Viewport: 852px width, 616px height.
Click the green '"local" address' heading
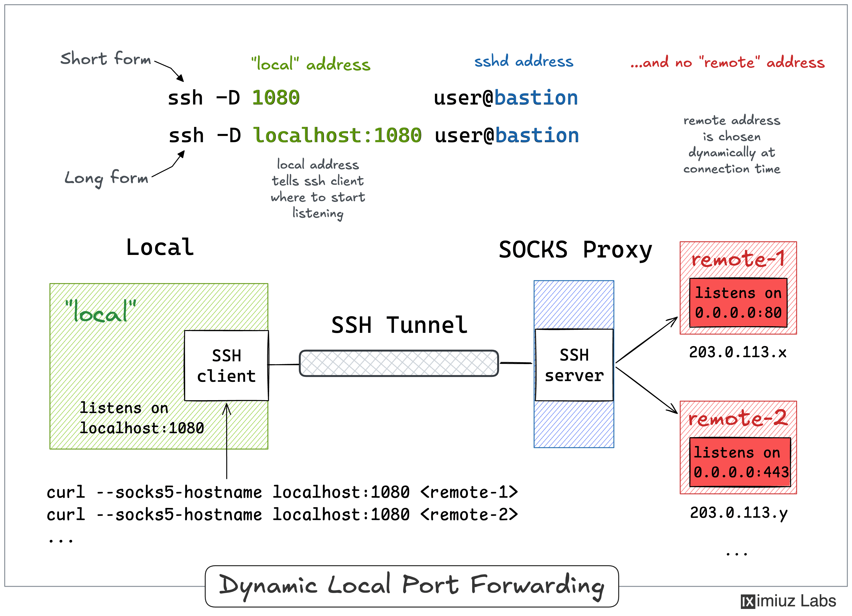pyautogui.click(x=311, y=64)
